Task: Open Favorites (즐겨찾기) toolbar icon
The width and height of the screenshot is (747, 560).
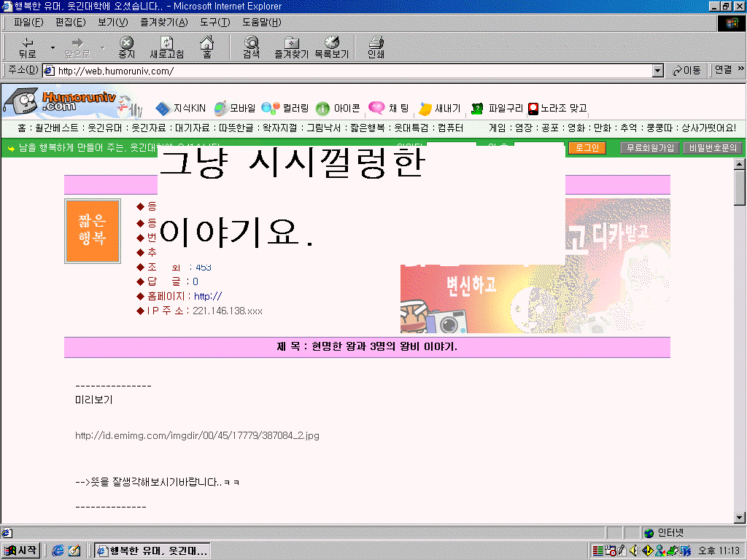Action: [x=291, y=47]
